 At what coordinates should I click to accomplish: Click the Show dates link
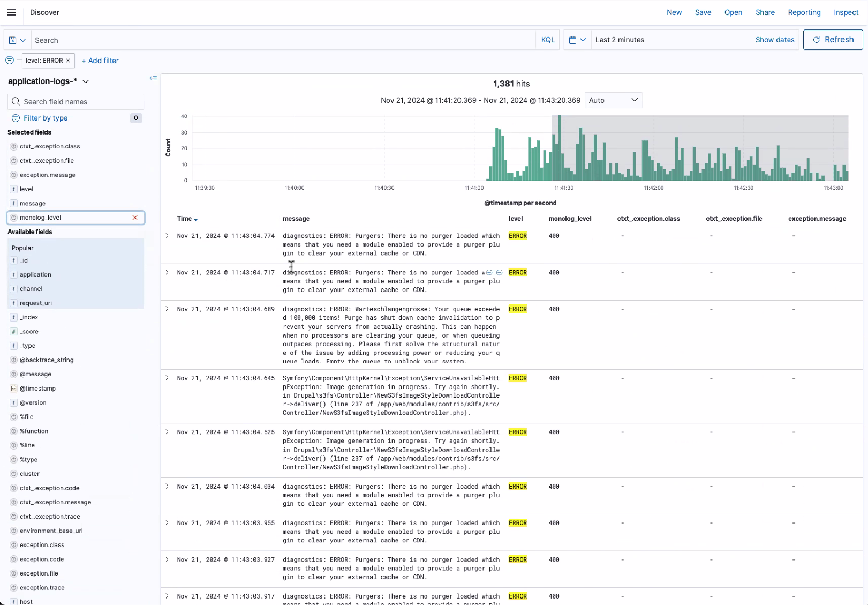775,39
